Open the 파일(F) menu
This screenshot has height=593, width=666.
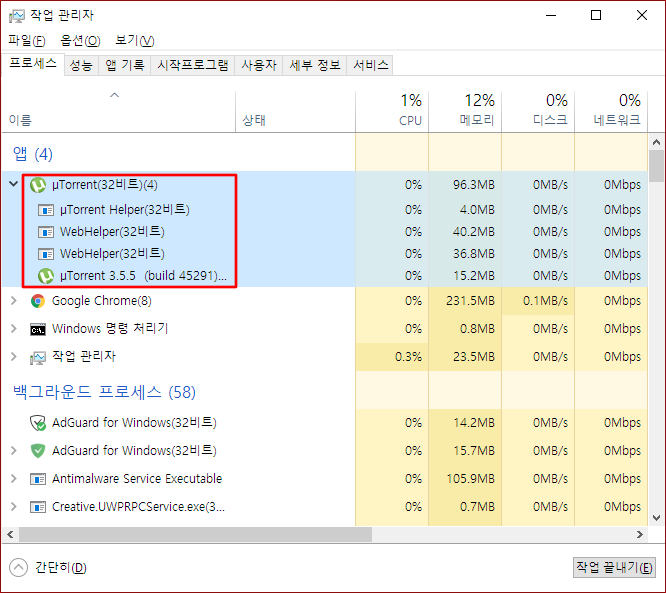[x=27, y=40]
